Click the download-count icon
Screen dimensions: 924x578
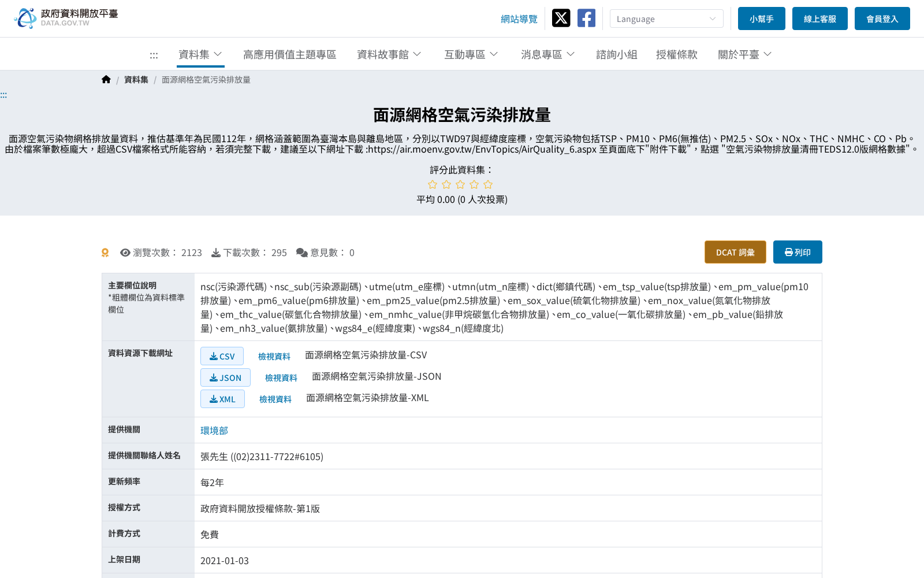[216, 253]
